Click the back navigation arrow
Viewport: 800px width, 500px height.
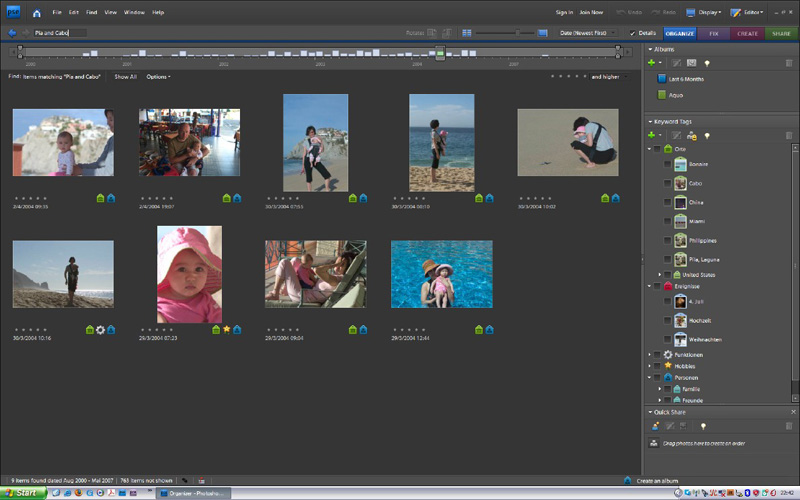pyautogui.click(x=11, y=33)
